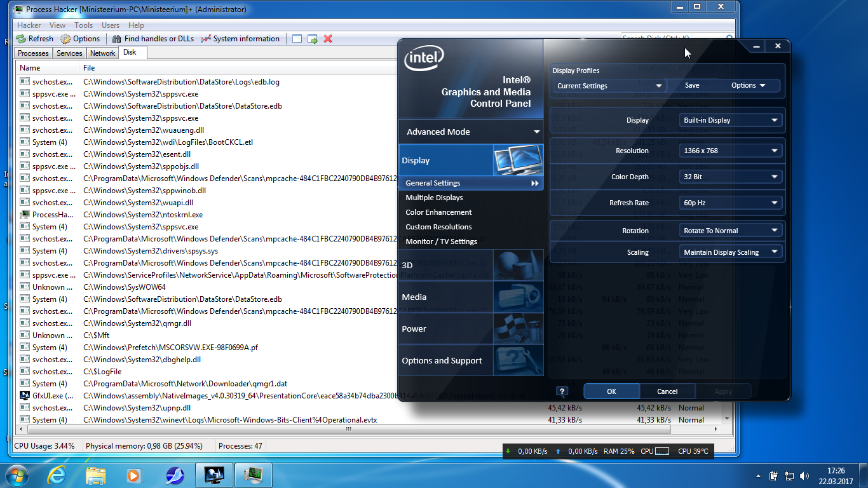Click the red X terminate icon
This screenshot has width=868, height=488.
(328, 39)
